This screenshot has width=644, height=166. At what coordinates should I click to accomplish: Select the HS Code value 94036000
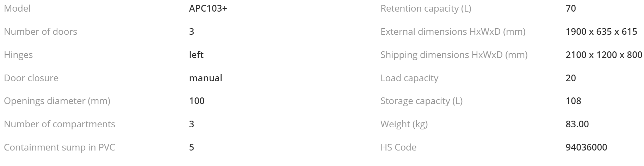point(586,147)
